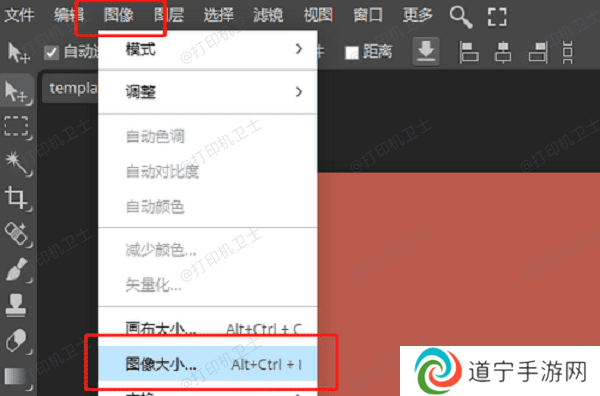The image size is (600, 396).
Task: Choose 自动对比度 in the image menu
Action: click(208, 172)
